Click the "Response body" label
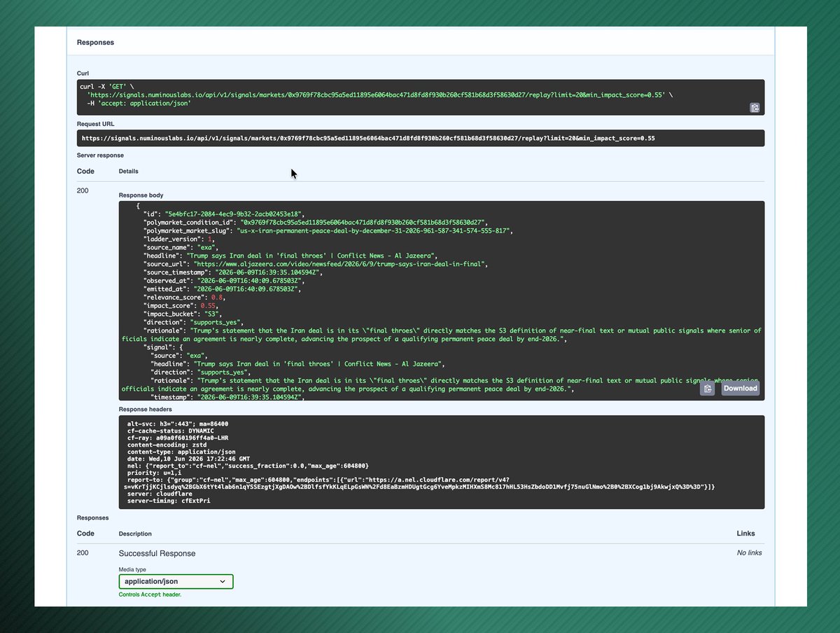The height and width of the screenshot is (633, 840). (x=141, y=195)
